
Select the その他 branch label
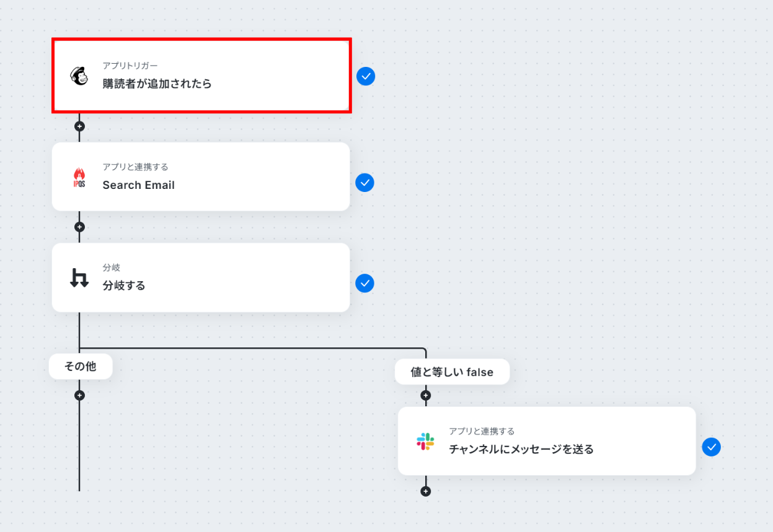pos(81,367)
